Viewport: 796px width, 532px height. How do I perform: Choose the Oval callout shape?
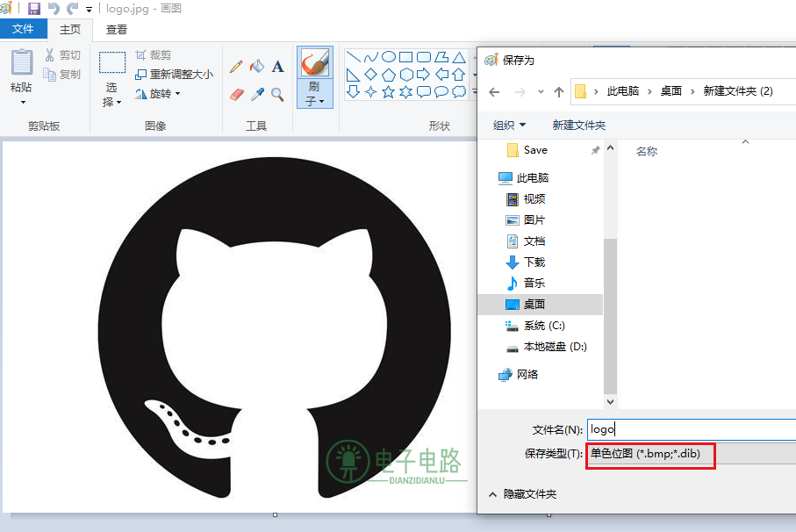pos(441,92)
